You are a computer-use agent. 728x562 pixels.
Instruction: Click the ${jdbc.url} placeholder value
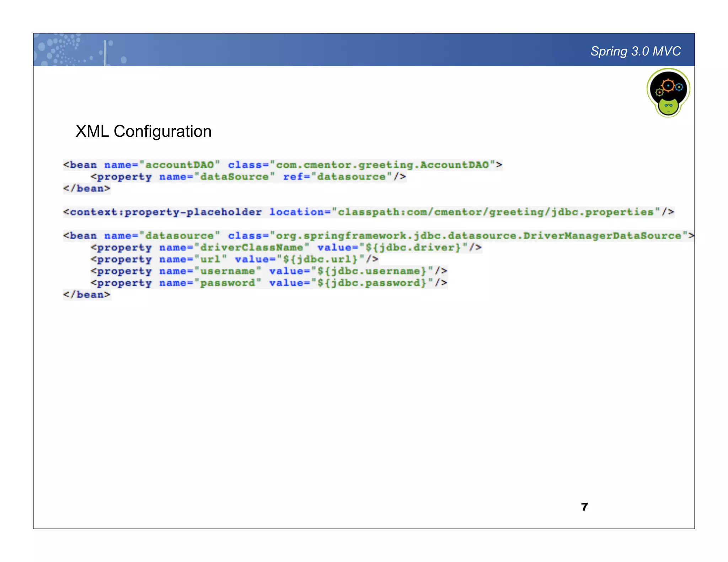click(x=321, y=259)
